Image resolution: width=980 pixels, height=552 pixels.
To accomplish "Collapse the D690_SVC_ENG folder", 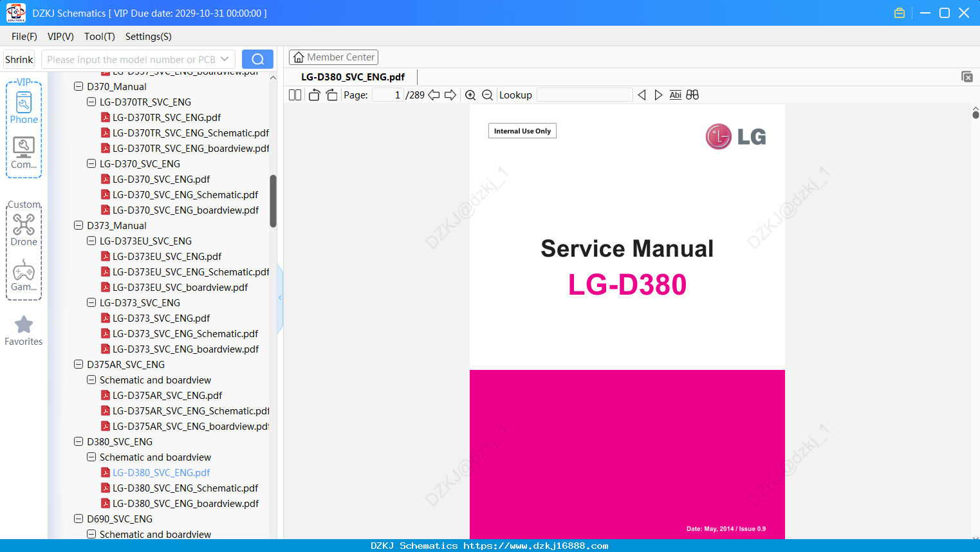I will point(79,519).
